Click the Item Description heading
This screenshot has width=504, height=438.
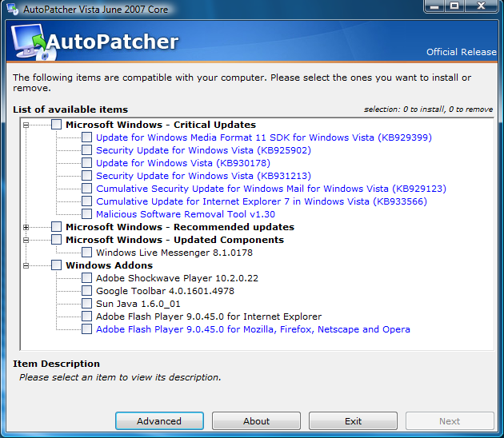point(56,364)
